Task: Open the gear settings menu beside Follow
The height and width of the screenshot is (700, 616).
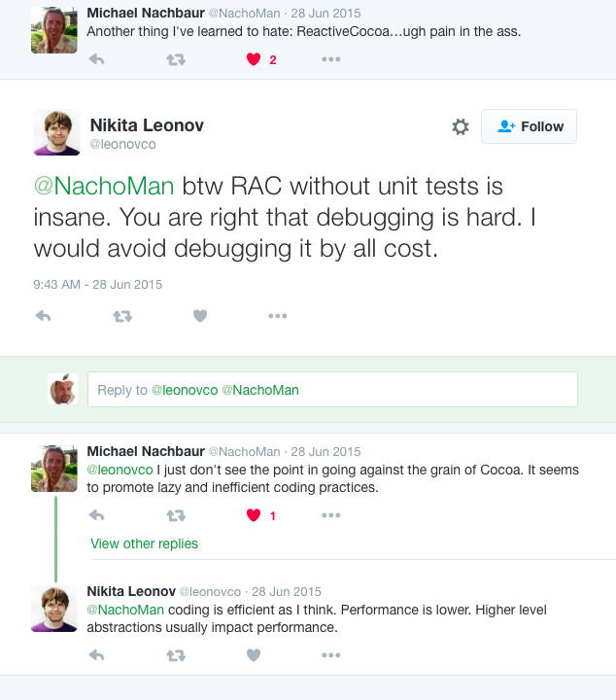Action: tap(461, 127)
